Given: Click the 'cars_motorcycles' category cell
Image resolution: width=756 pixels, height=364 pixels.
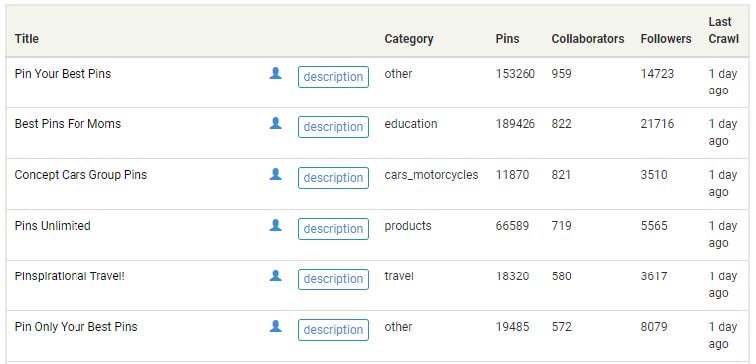Looking at the screenshot, I should (431, 175).
